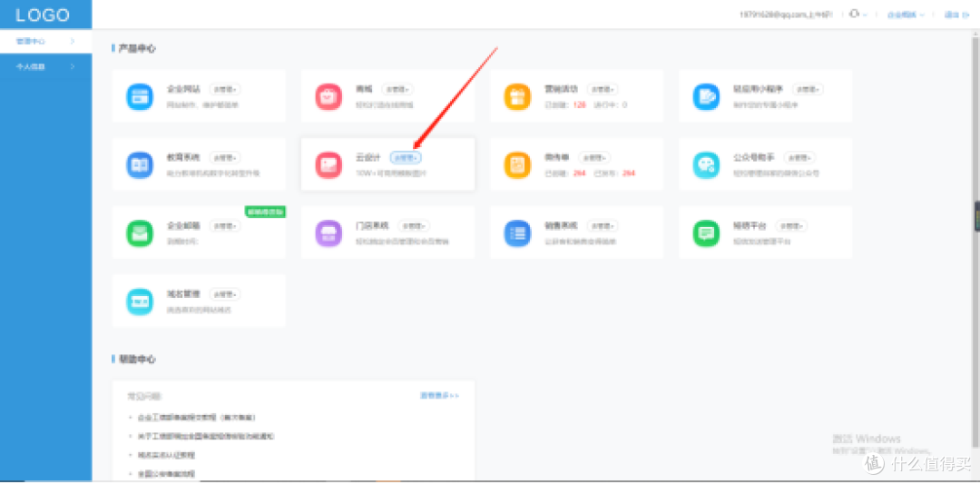This screenshot has height=484, width=980.
Task: Click the headset support icon in header
Action: pos(855,15)
